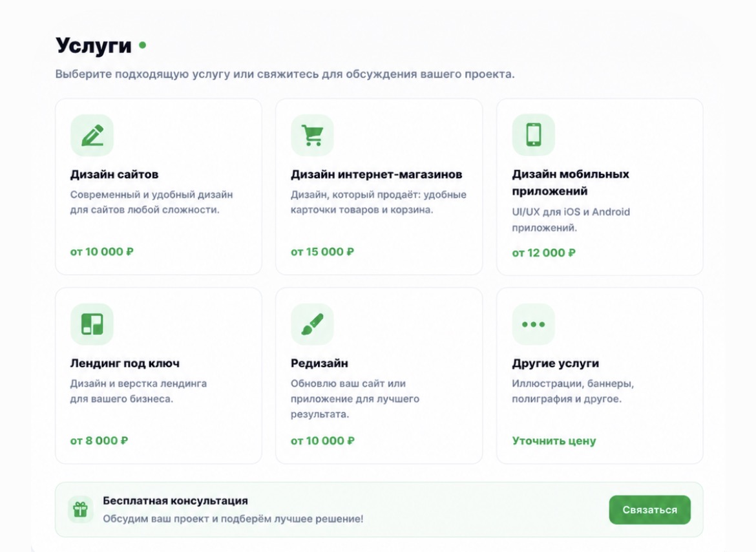Open the Лендинг под ключ title
The image size is (756, 552).
point(125,363)
